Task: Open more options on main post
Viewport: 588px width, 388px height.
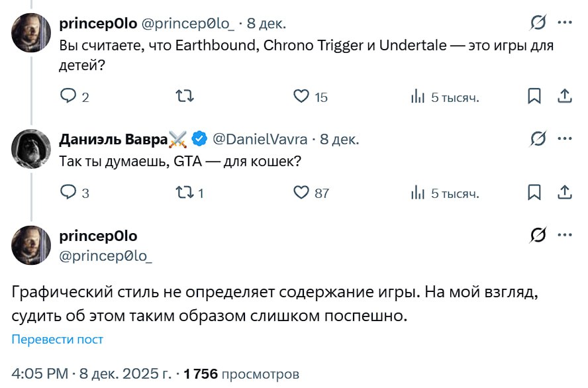Action: point(565,235)
